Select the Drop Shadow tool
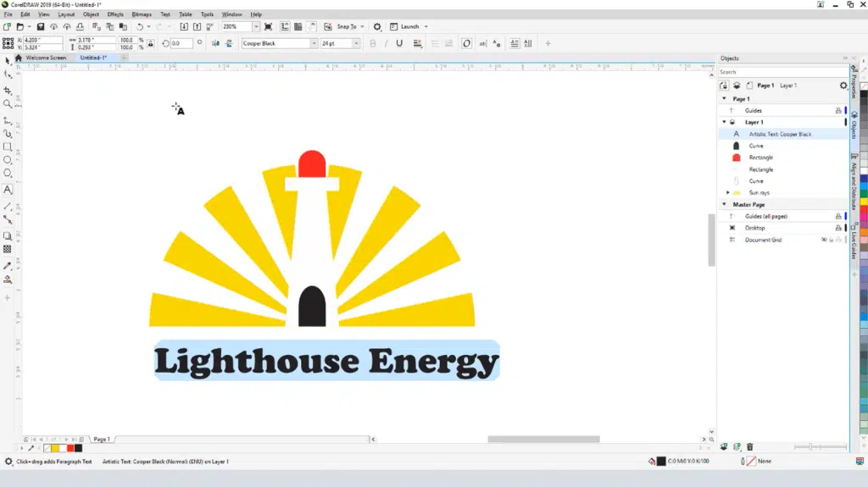Image resolution: width=868 pixels, height=487 pixels. [7, 235]
